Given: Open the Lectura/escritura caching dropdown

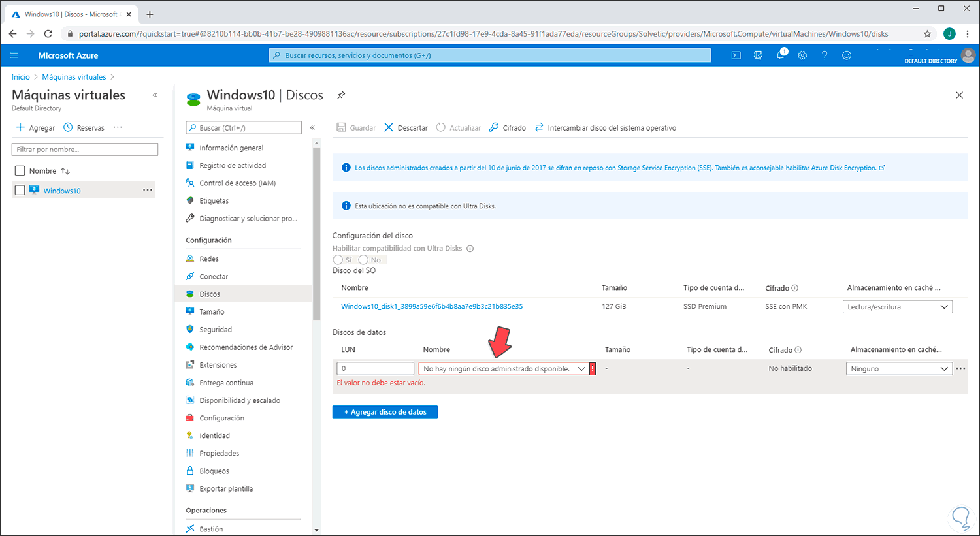Looking at the screenshot, I should pyautogui.click(x=898, y=307).
